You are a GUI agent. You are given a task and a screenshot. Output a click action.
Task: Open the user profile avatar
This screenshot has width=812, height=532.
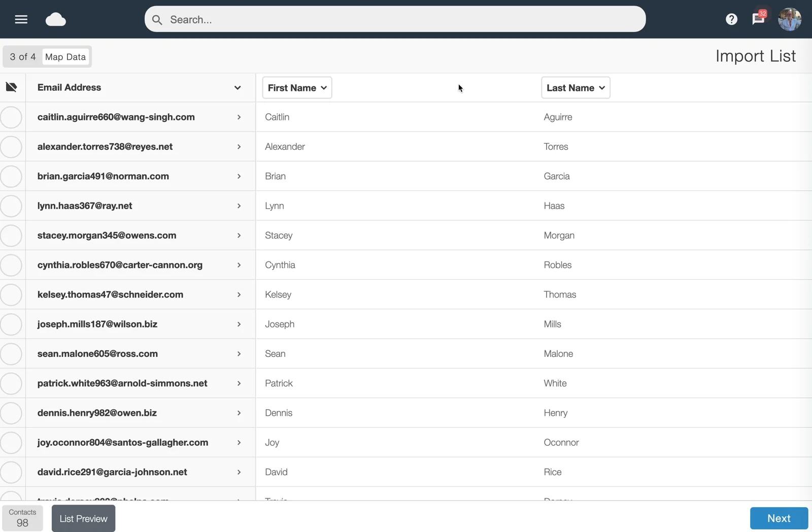790,19
